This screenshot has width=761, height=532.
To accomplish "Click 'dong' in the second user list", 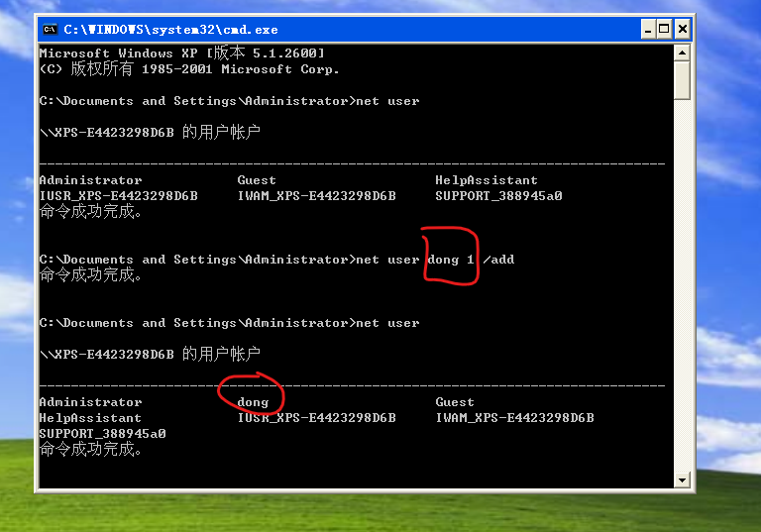I will click(253, 402).
